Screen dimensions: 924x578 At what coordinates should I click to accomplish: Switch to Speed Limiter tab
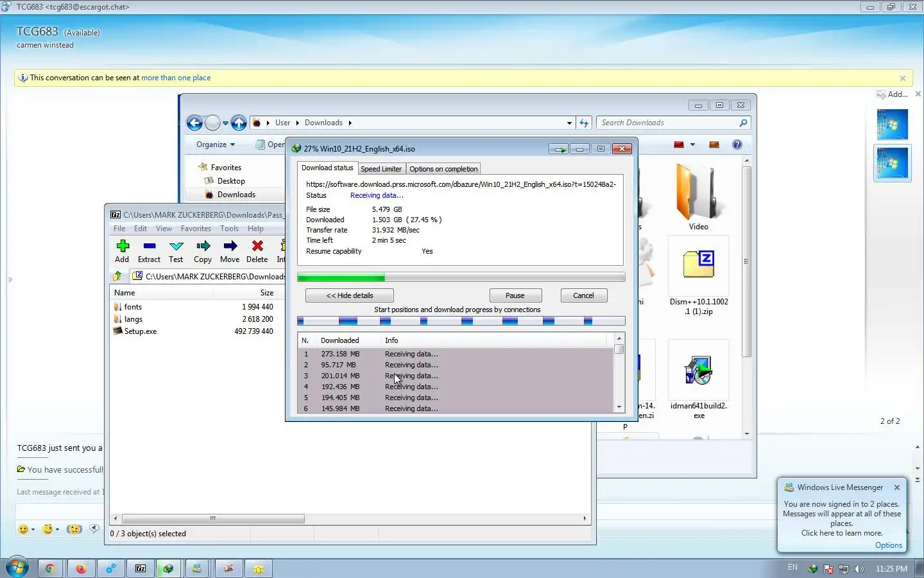coord(381,169)
